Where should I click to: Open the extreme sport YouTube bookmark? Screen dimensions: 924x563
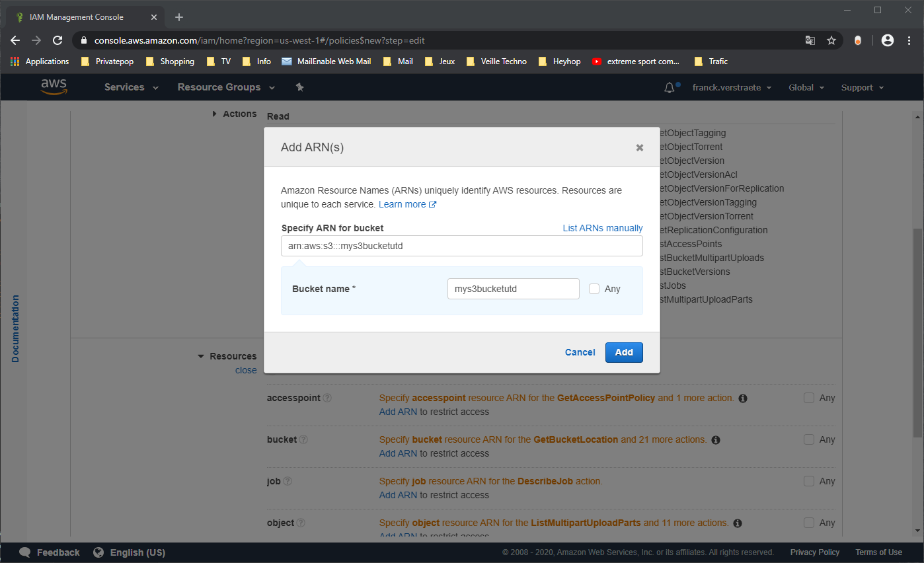(x=636, y=61)
